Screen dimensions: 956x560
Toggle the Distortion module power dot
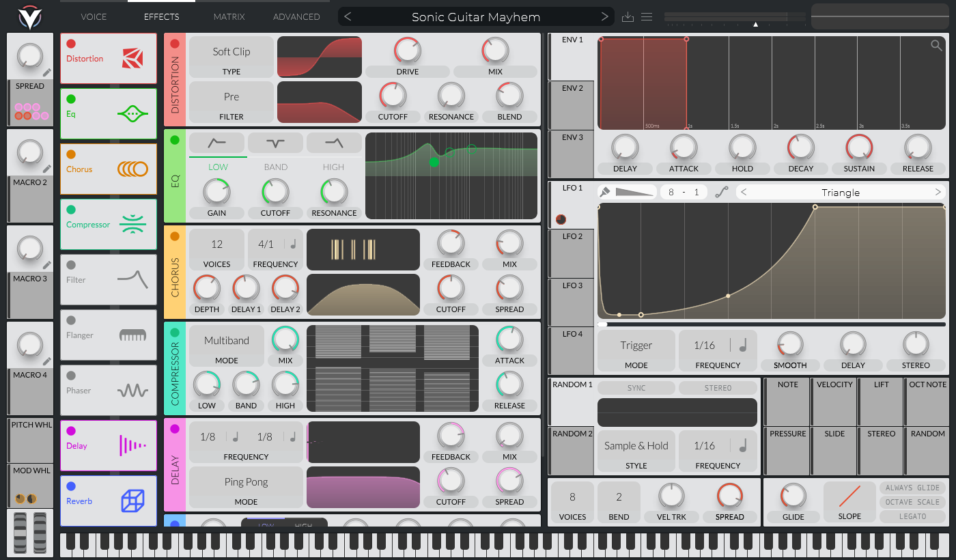(175, 44)
